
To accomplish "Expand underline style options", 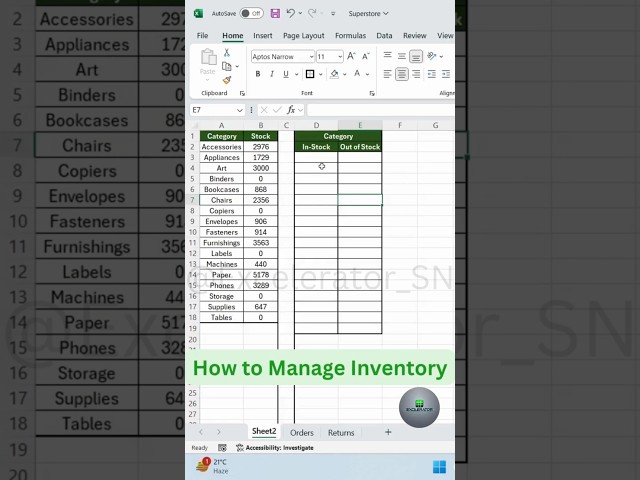I will [x=296, y=74].
